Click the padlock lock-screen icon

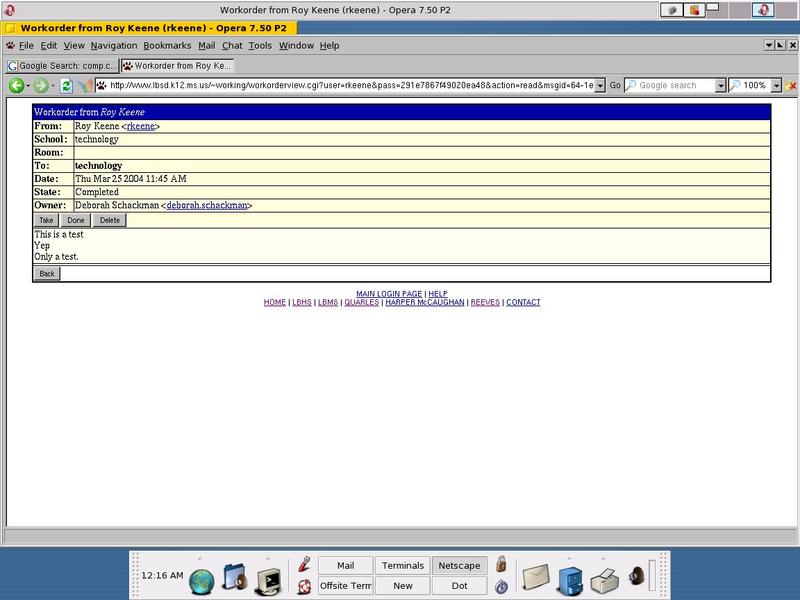point(502,564)
